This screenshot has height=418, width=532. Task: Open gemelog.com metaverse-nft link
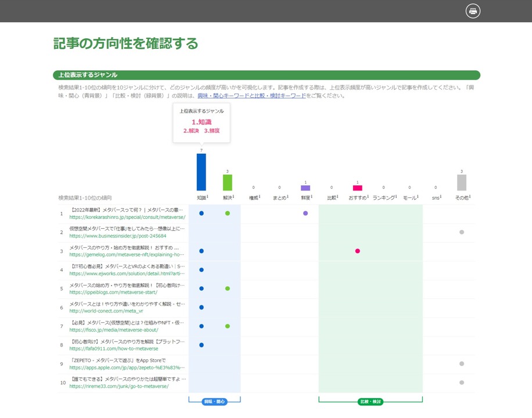pyautogui.click(x=127, y=254)
